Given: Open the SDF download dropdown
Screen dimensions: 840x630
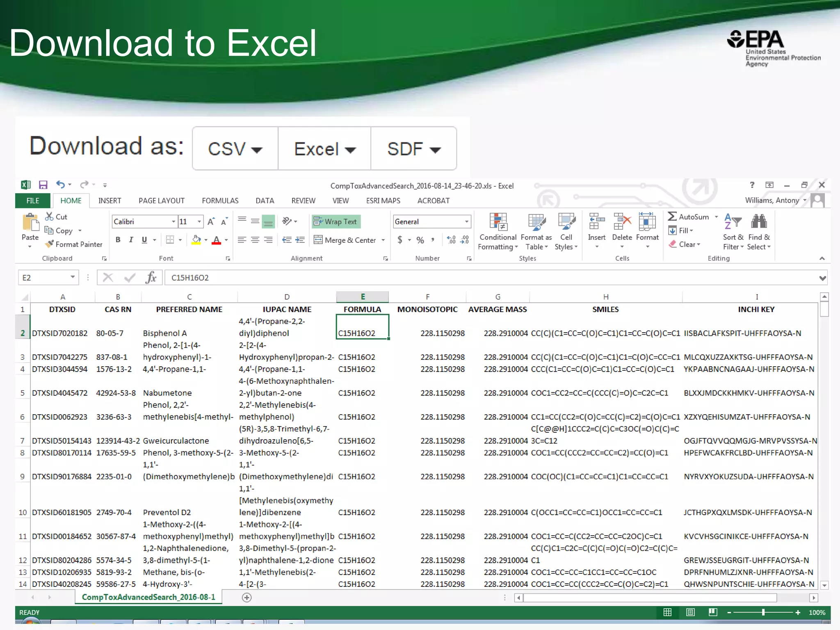Looking at the screenshot, I should pyautogui.click(x=413, y=148).
